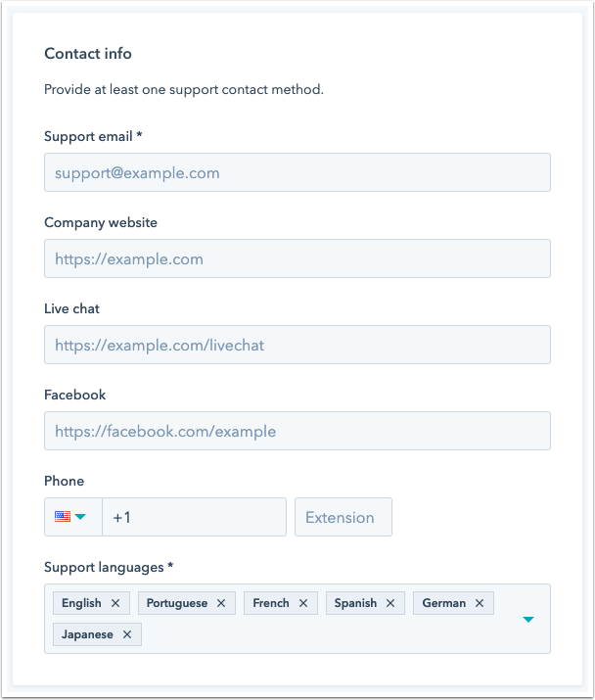Click the US flag icon
The image size is (595, 700).
63,517
